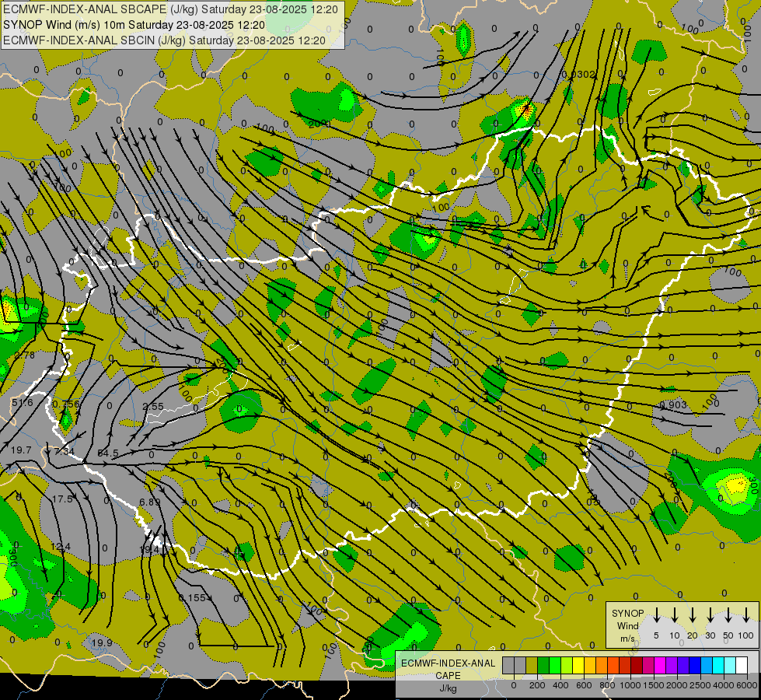Click the 0.0302 CIN value on map
Screen dimensions: 761x700
tap(578, 75)
